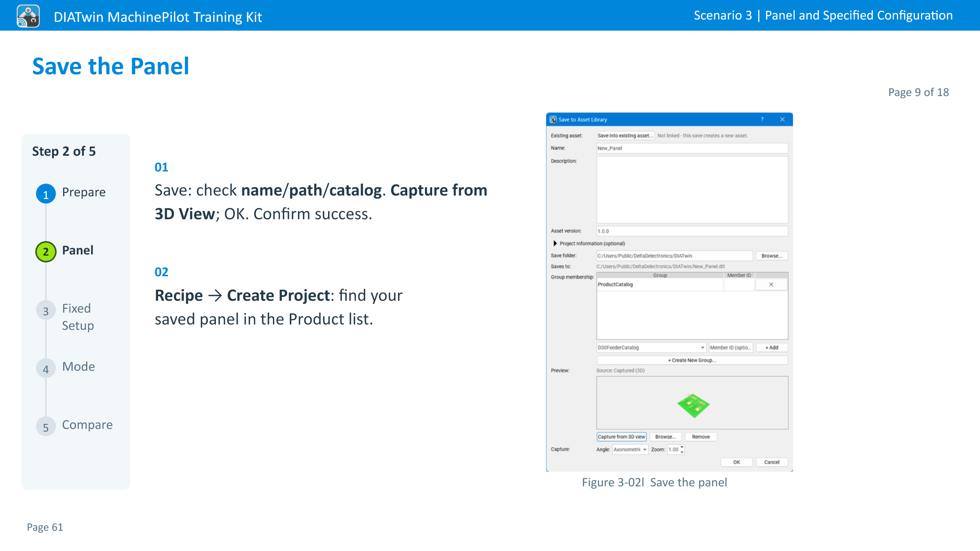Click the Page 61 footer text
Screen dimensions: 980x551
pos(45,527)
